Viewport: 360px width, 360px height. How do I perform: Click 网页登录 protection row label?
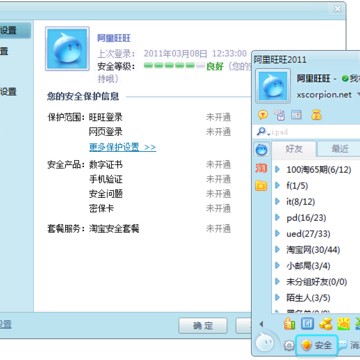(106, 132)
